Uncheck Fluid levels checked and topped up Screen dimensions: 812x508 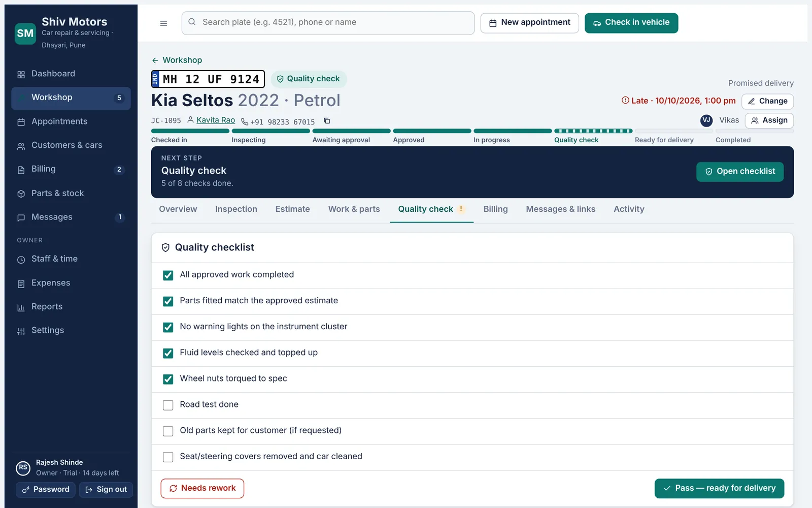coord(168,353)
